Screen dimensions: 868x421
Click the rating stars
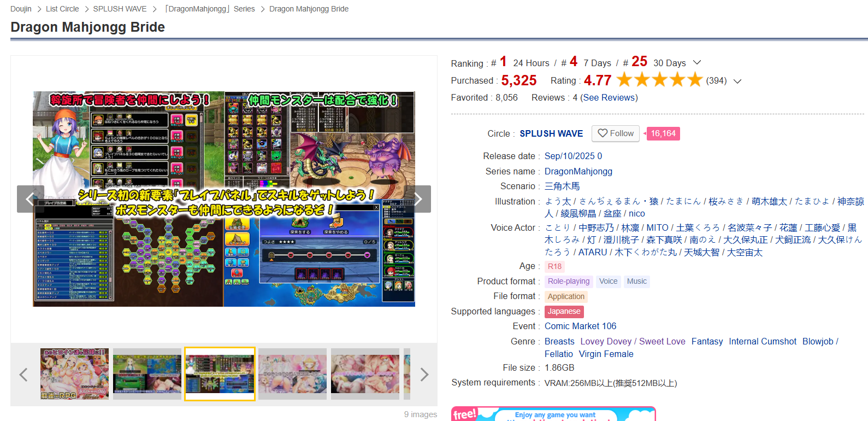(659, 80)
